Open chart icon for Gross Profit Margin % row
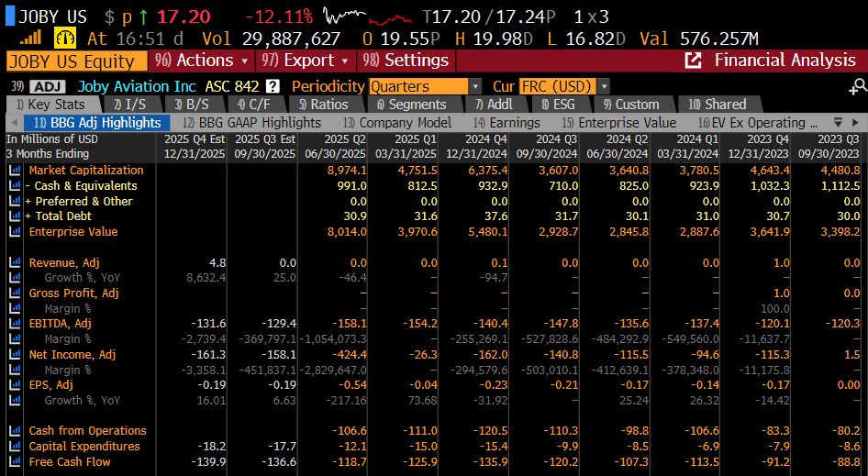Viewport: 868px width, 476px height. point(15,309)
